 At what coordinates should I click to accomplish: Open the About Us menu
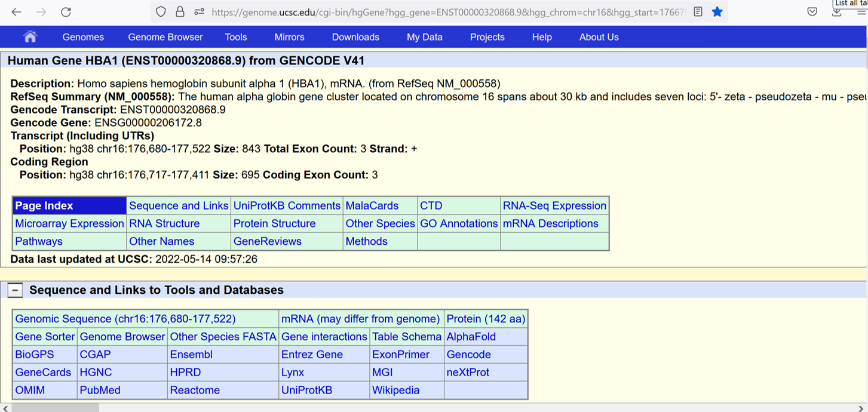click(x=599, y=37)
